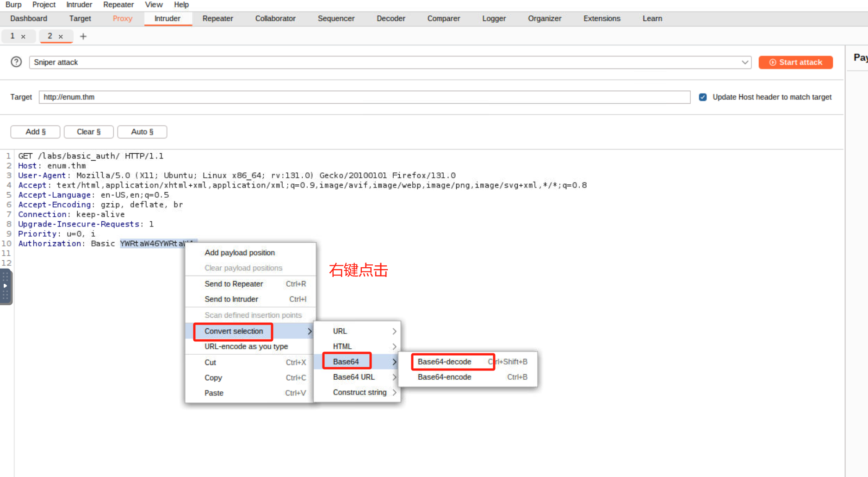
Task: Open the View menu
Action: coord(154,5)
